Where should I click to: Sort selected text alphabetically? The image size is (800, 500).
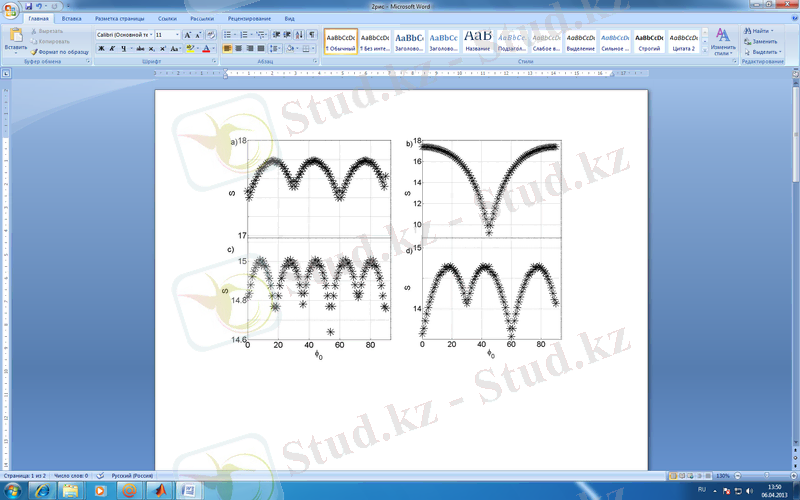tap(299, 35)
